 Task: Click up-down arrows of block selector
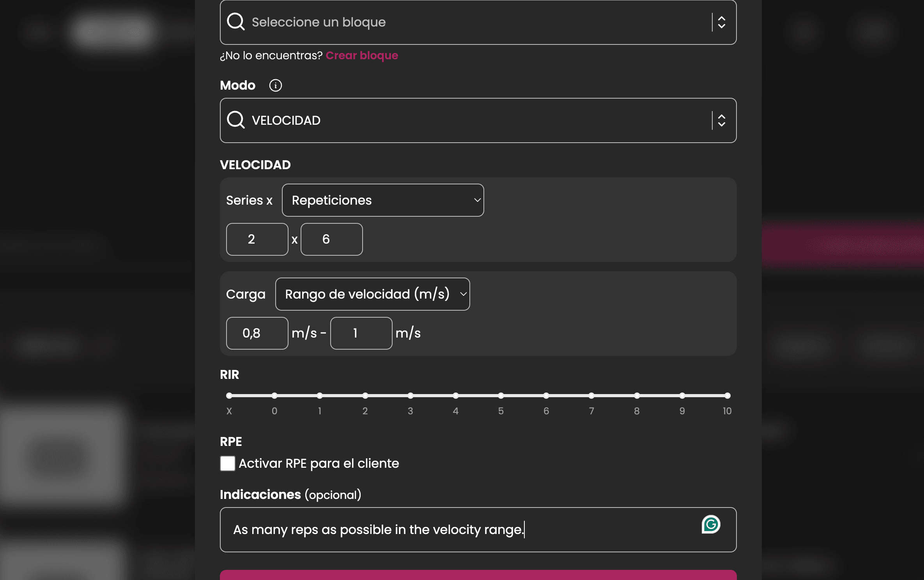[721, 22]
